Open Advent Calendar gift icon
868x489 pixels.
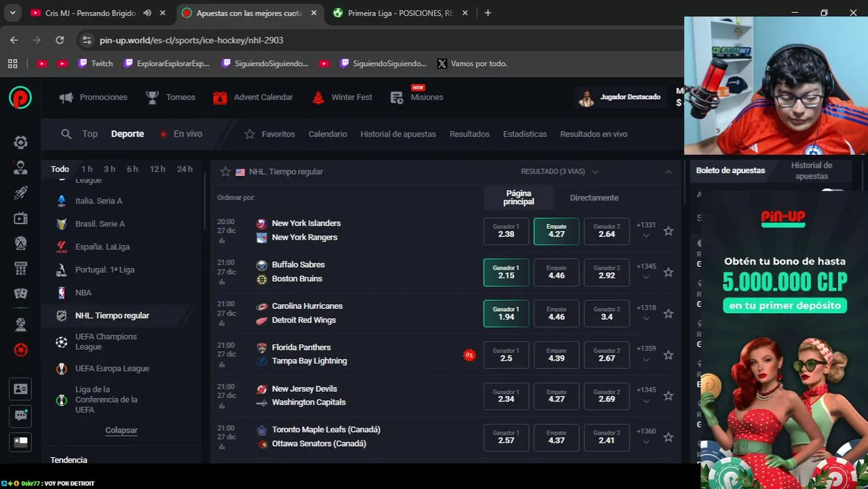point(219,97)
